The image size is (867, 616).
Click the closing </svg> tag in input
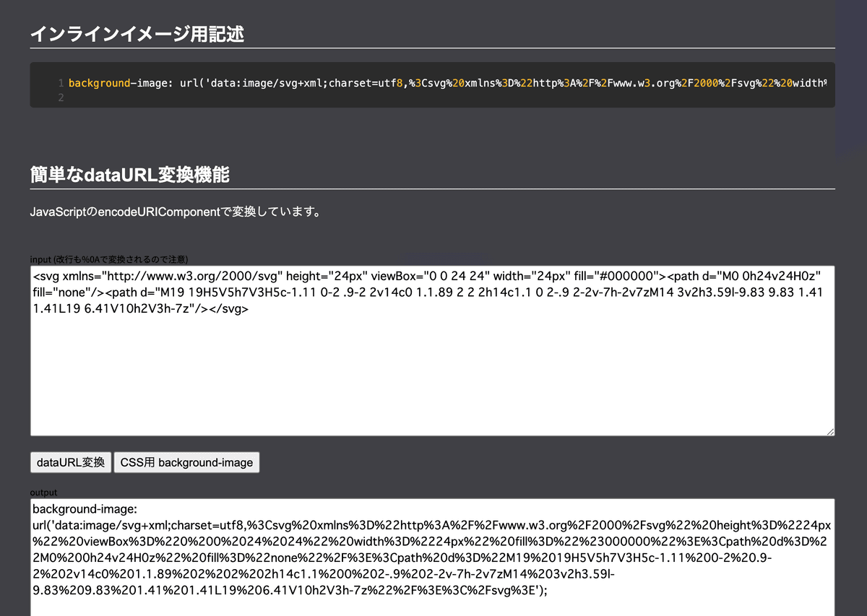(230, 308)
